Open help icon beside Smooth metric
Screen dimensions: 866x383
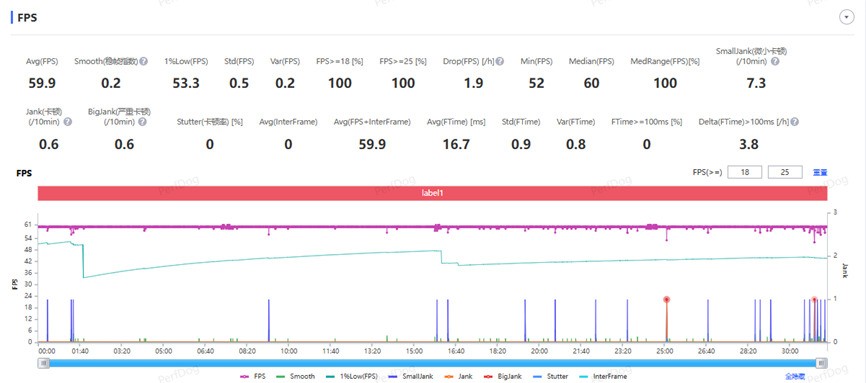click(x=144, y=61)
